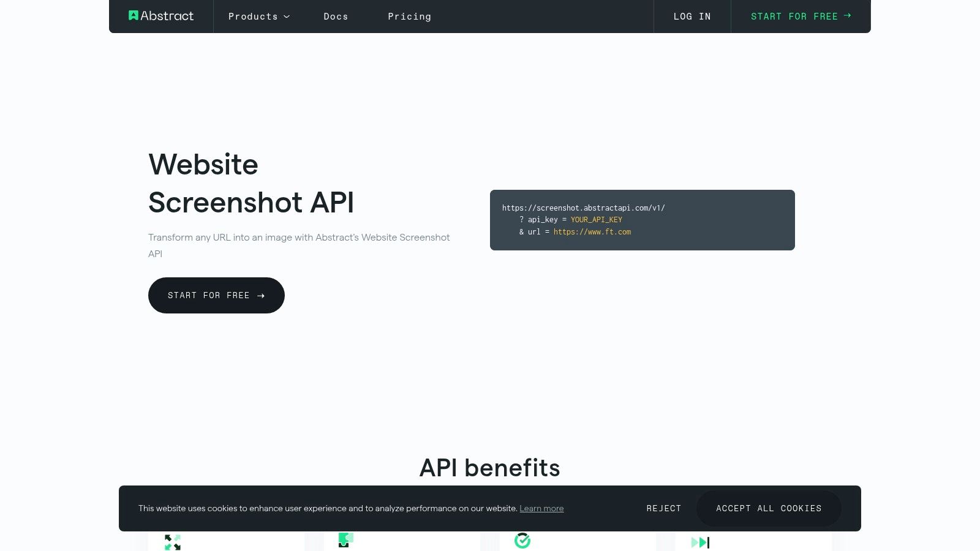Image resolution: width=980 pixels, height=551 pixels.
Task: Click the arrow inside the hero Start button
Action: (260, 296)
